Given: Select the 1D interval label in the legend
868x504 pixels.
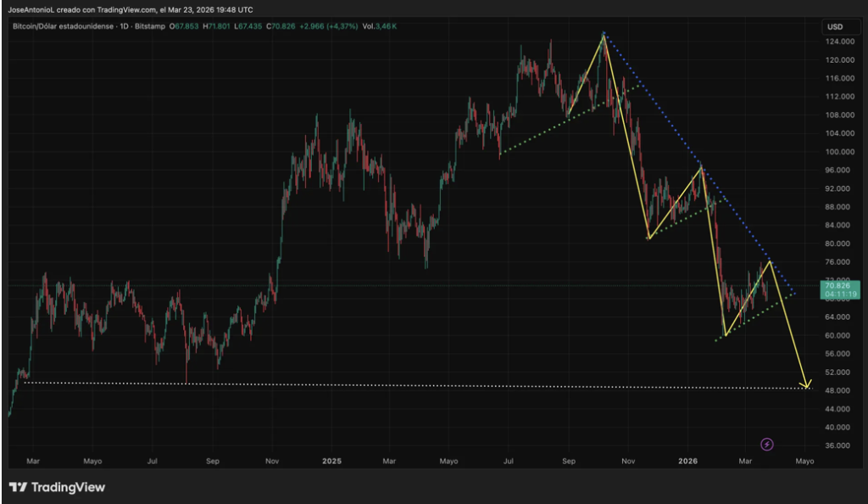Looking at the screenshot, I should pyautogui.click(x=124, y=27).
